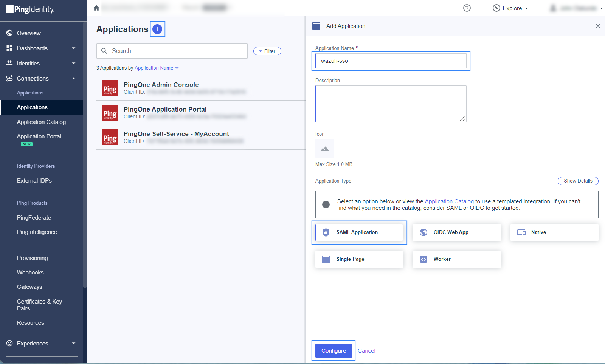Click the icon upload image placeholder
Viewport: 605px width, 364px height.
(324, 149)
